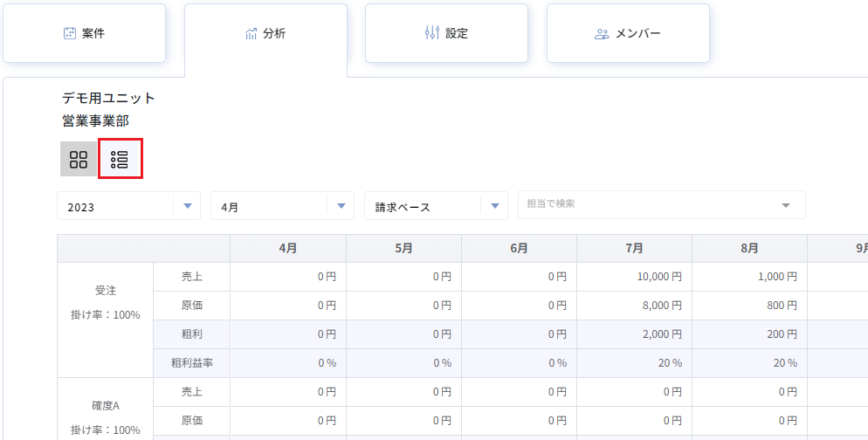Click the arrow beside 4月 selector
868x440 pixels.
pyautogui.click(x=341, y=206)
